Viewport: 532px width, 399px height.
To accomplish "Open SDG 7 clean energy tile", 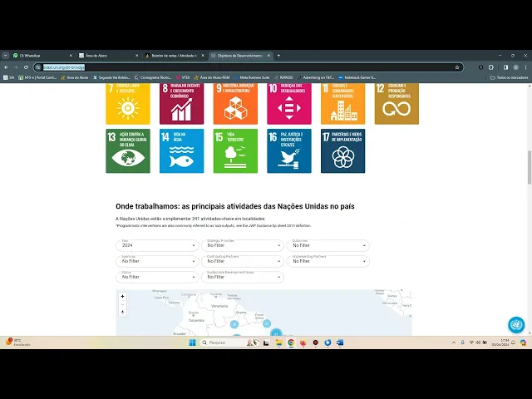I will point(128,104).
